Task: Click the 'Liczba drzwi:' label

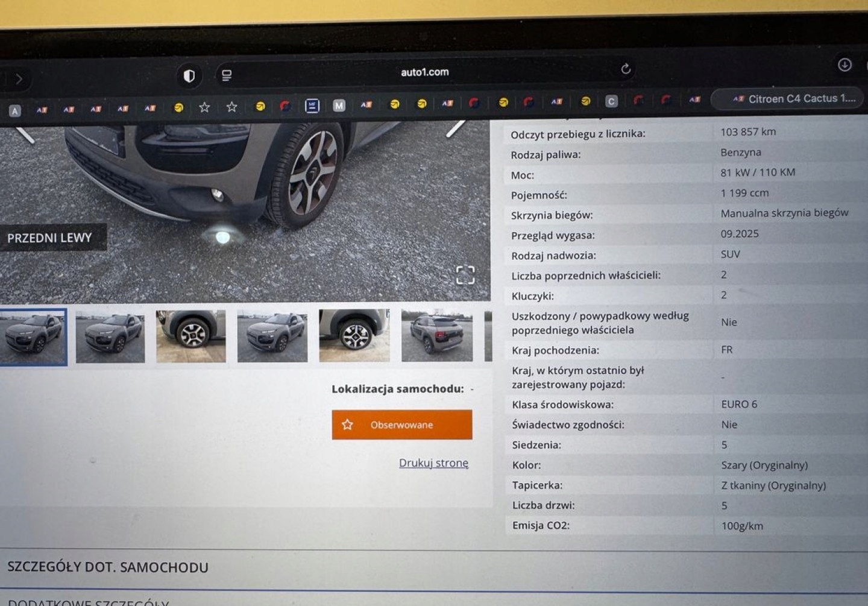Action: click(543, 505)
